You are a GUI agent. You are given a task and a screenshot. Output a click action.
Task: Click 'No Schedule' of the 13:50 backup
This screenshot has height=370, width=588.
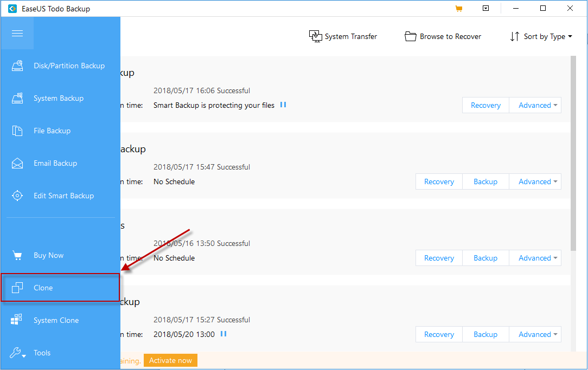click(x=174, y=258)
